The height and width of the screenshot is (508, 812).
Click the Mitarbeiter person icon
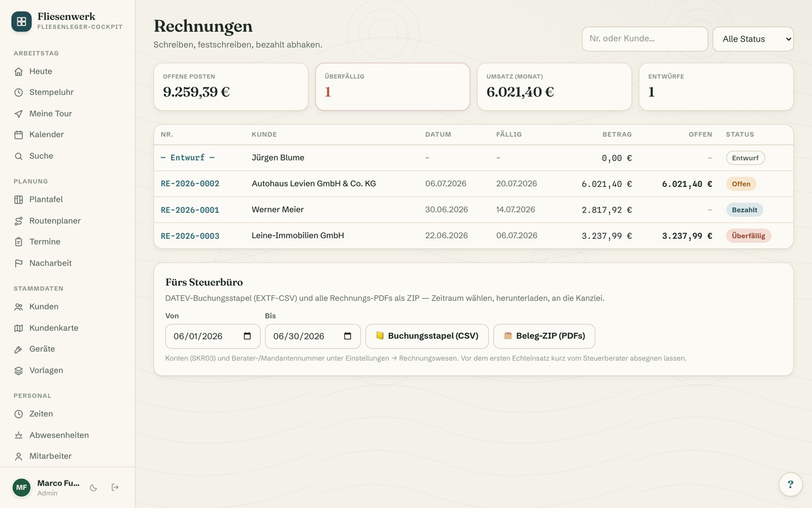pyautogui.click(x=19, y=456)
